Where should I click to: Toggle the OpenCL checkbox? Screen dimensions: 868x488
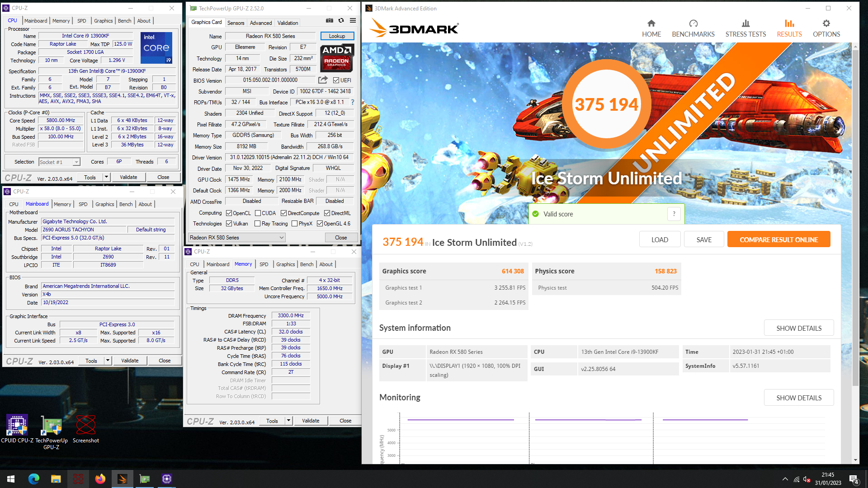(x=229, y=213)
